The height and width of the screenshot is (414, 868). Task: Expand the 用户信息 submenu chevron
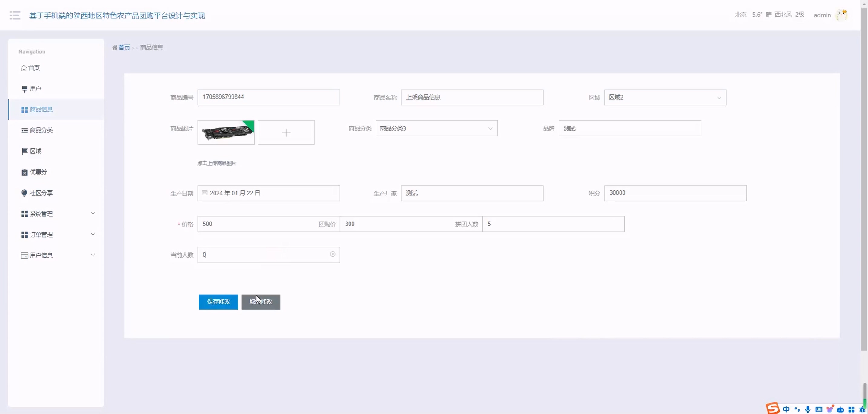click(x=93, y=255)
